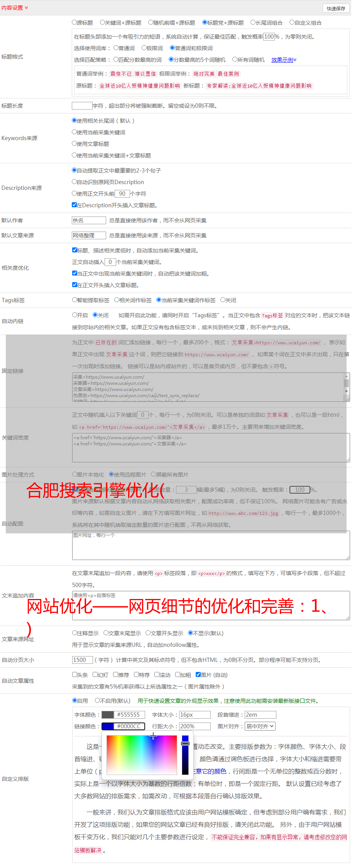The height and width of the screenshot is (868, 352).
Task: Select 随机前缀+源标题 radio option
Action: (151, 22)
